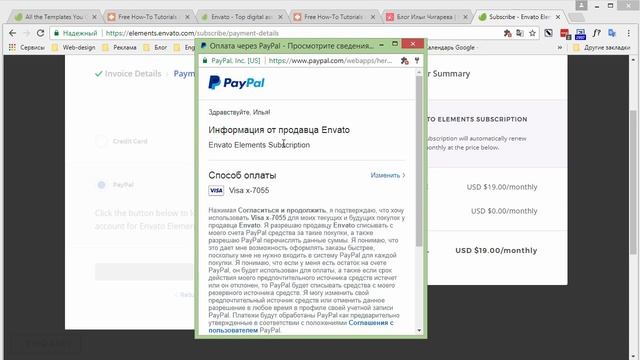This screenshot has height=360, width=640.
Task: Click PayPal popup scroll down arrow
Action: 419,330
